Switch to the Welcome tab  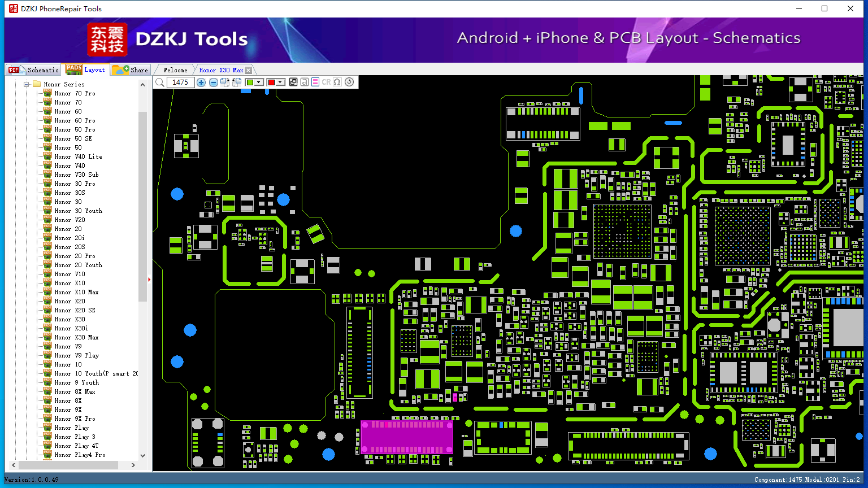pyautogui.click(x=175, y=70)
